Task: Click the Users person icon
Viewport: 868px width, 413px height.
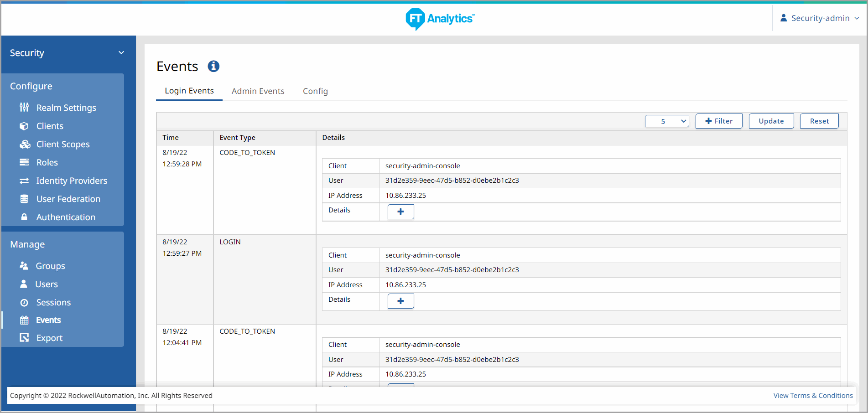Action: [24, 284]
